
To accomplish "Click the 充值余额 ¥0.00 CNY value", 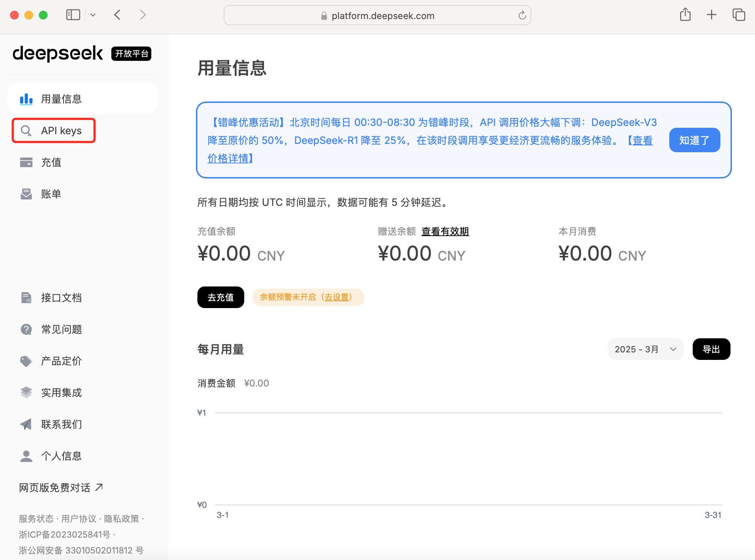I will tap(241, 254).
